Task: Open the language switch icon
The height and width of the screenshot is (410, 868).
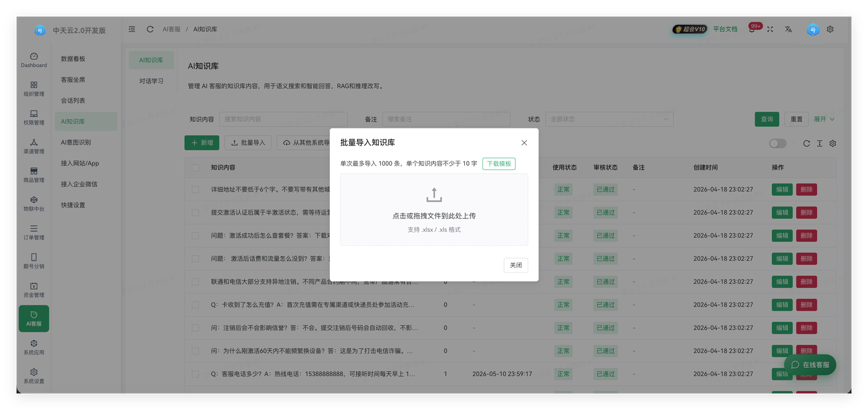Action: 788,29
